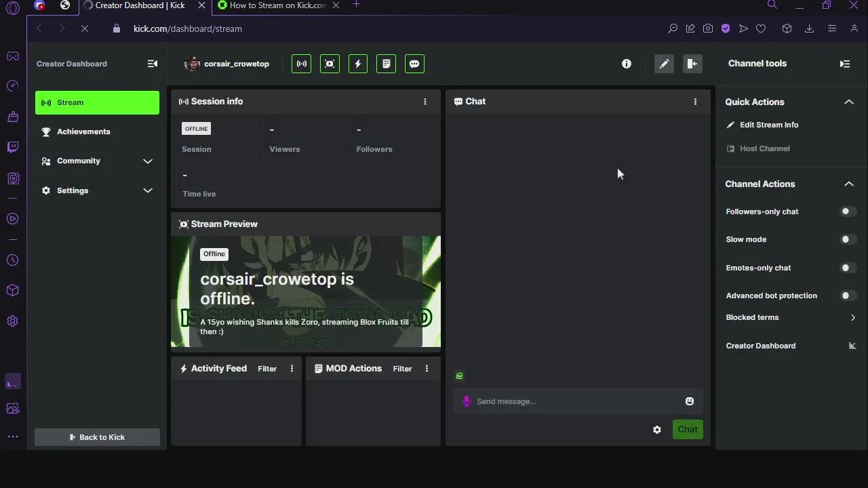The width and height of the screenshot is (868, 488).
Task: Click the Activity Feed lightning icon in header
Action: tap(358, 64)
